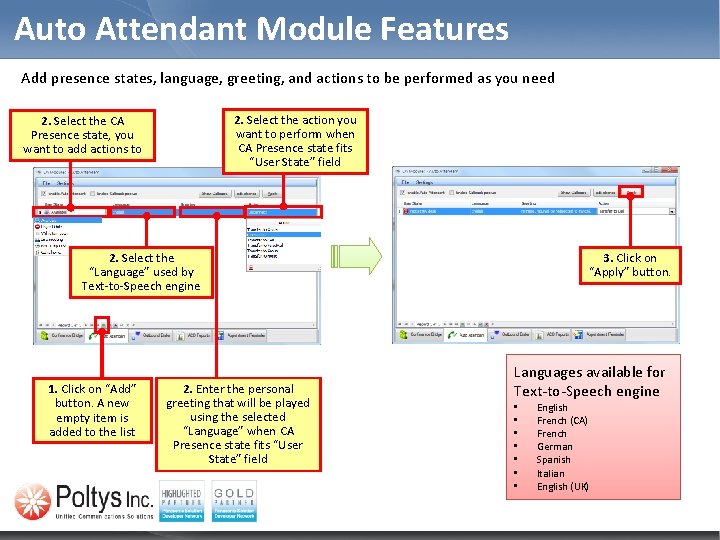Toggle second toolbar checkbox in dropdowns window

[x=92, y=193]
